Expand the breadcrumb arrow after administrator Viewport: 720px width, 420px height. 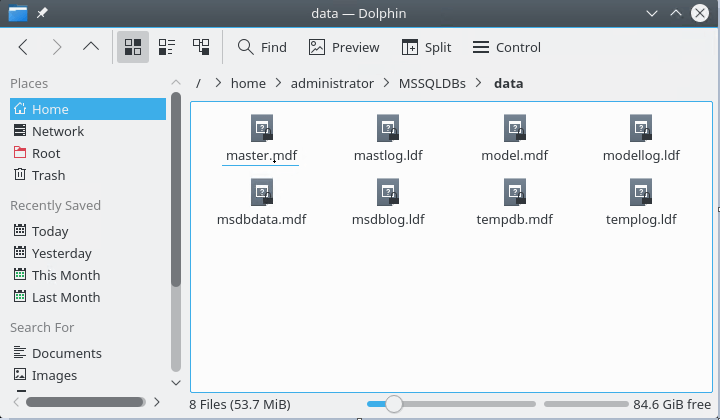point(386,84)
